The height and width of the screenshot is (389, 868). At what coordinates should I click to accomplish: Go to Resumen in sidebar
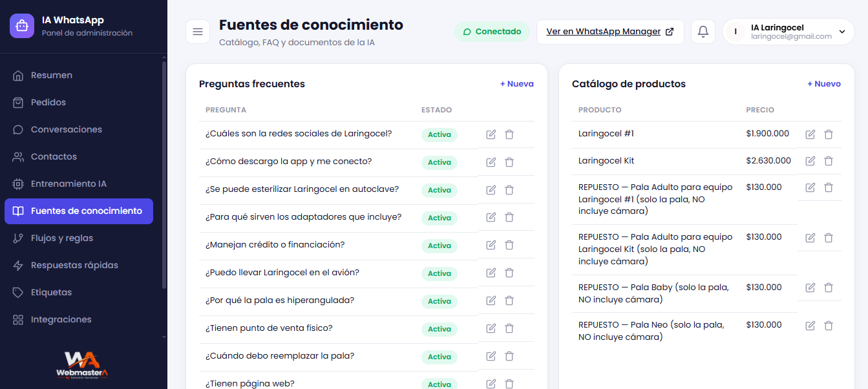pyautogui.click(x=79, y=75)
